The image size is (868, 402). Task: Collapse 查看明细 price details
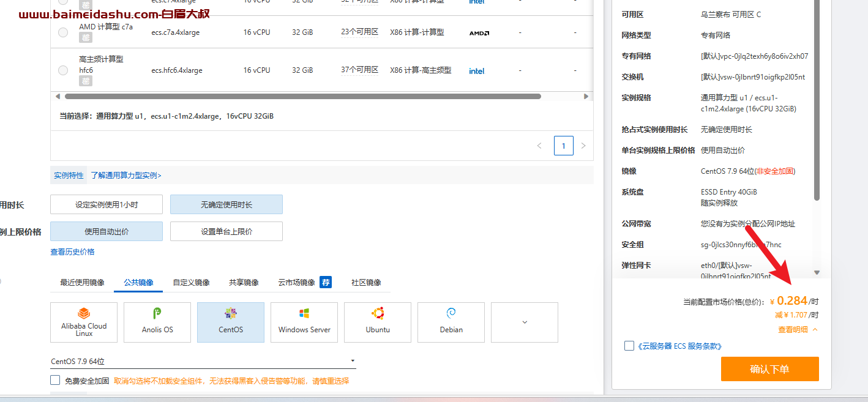[x=798, y=329]
